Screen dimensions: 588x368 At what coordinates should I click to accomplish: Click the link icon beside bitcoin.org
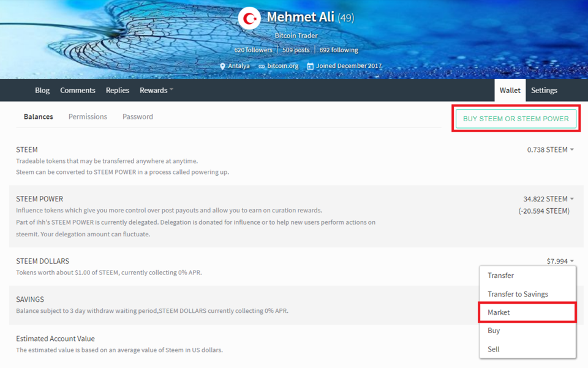(262, 66)
